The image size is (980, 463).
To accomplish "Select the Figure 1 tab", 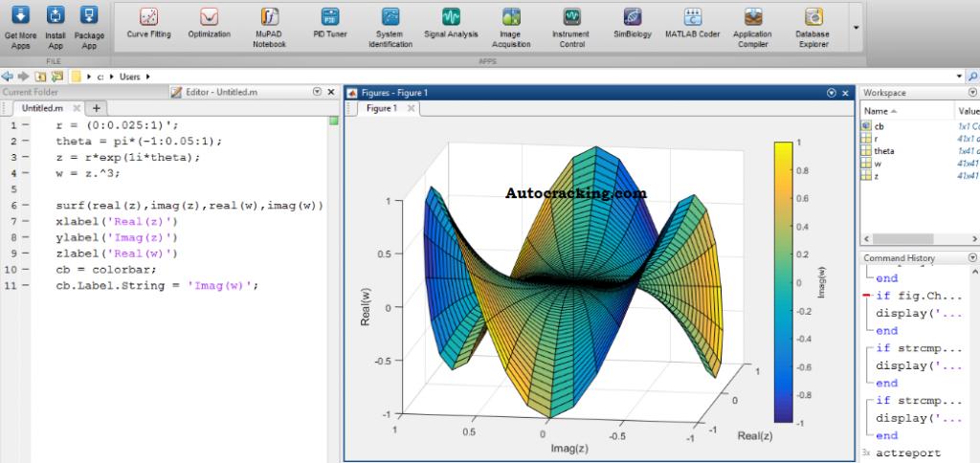I will click(x=381, y=108).
